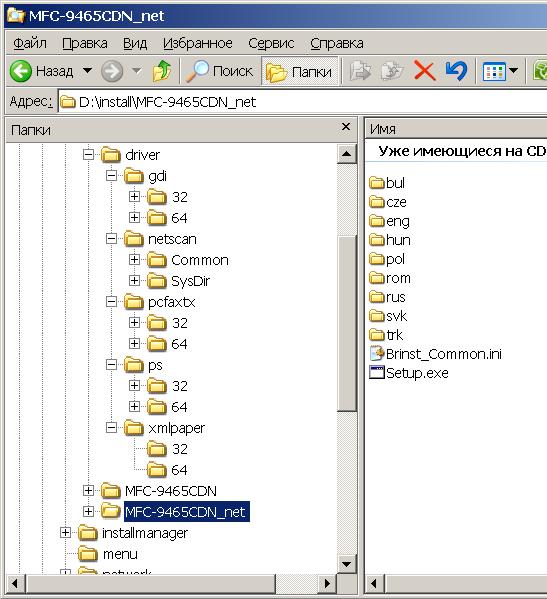Click file list horizontal scroll left arrow
Image resolution: width=547 pixels, height=599 pixels.
pyautogui.click(x=375, y=584)
